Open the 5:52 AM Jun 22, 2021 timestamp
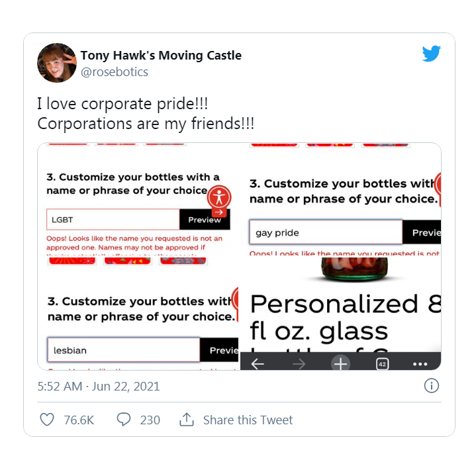 99,386
